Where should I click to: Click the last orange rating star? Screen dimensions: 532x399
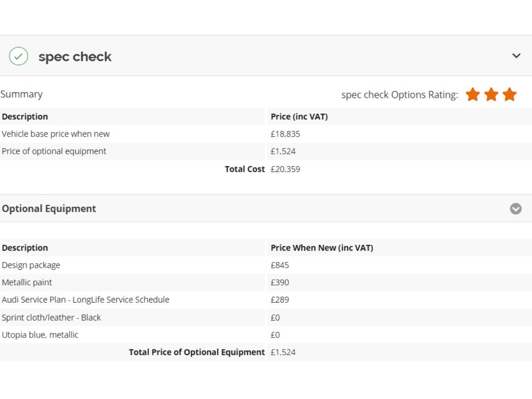pyautogui.click(x=509, y=95)
